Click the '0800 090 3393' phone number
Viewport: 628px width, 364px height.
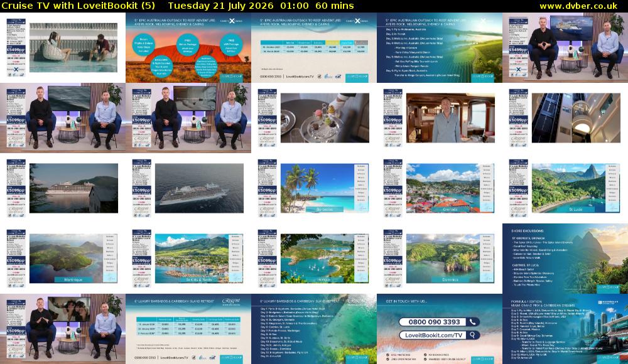click(434, 322)
